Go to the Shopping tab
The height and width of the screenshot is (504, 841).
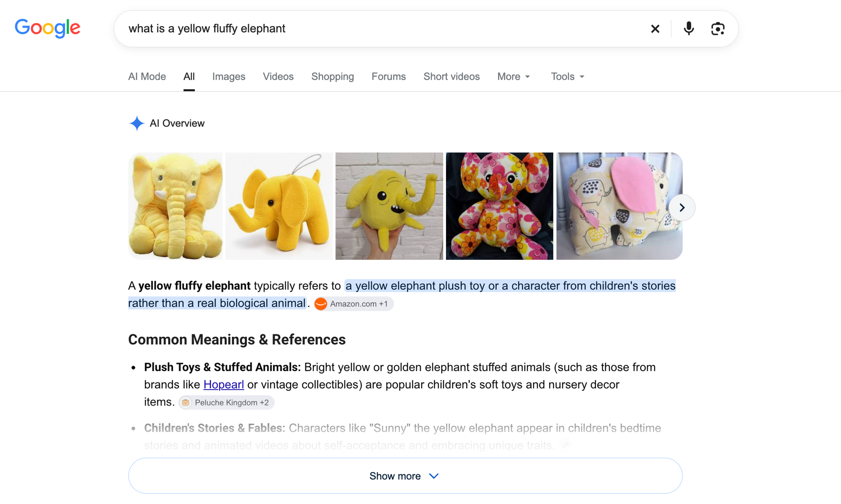click(332, 76)
